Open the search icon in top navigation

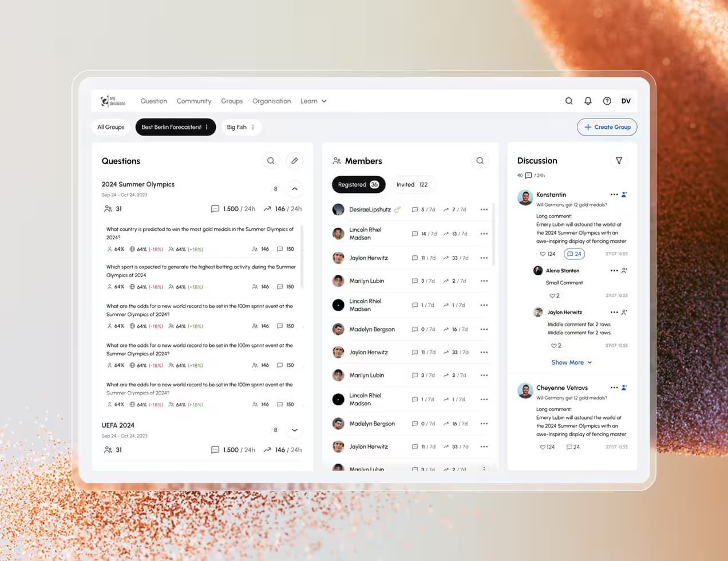(569, 101)
